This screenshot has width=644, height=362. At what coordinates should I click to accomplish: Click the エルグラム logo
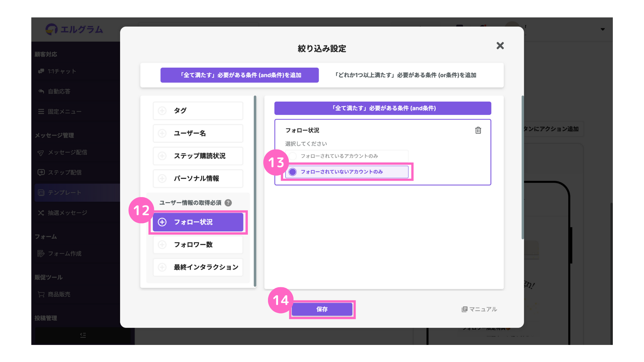[74, 29]
